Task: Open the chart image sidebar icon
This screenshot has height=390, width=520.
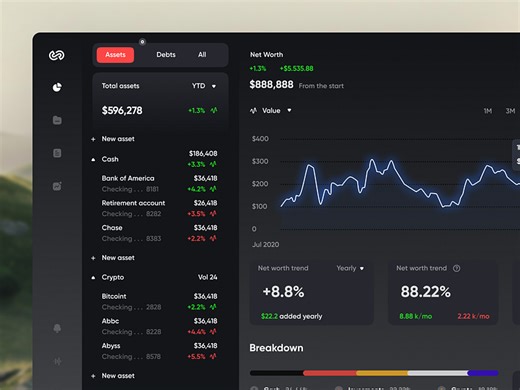Action: 57,186
